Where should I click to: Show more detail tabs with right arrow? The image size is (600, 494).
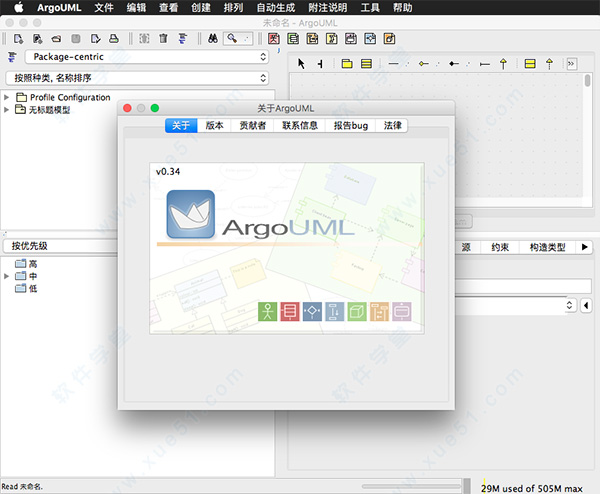[585, 247]
